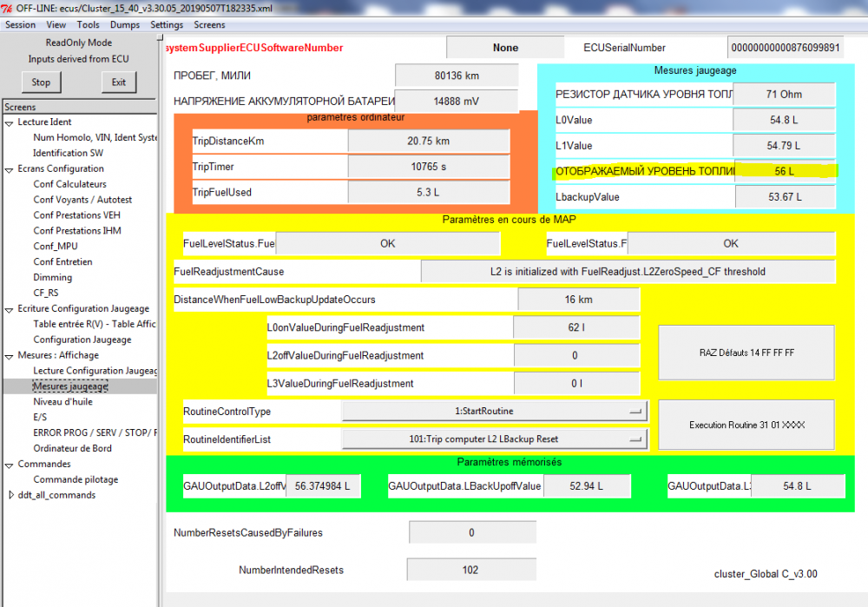Open Configuration Jaugeage screen

82,340
